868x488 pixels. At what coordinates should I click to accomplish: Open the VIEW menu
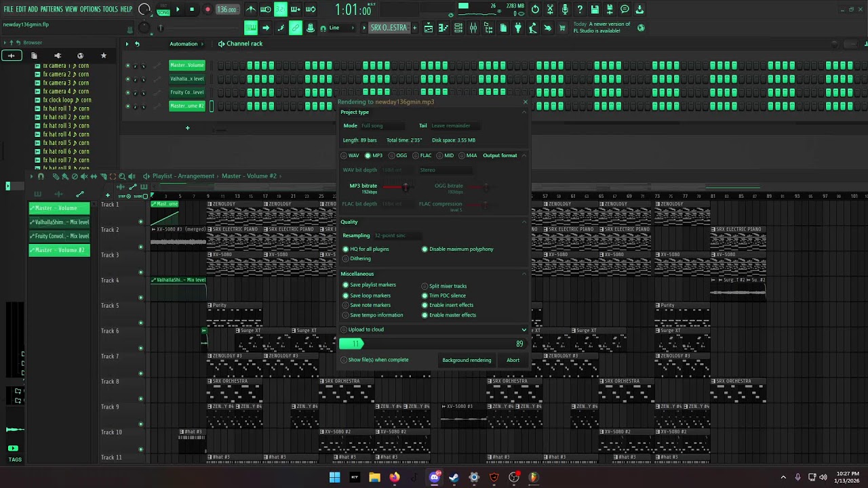click(x=71, y=9)
